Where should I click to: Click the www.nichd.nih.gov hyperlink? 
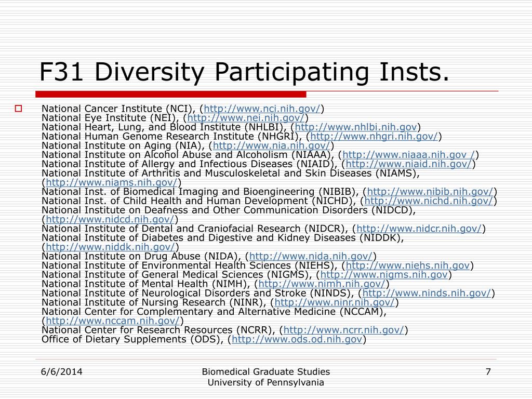[429, 201]
